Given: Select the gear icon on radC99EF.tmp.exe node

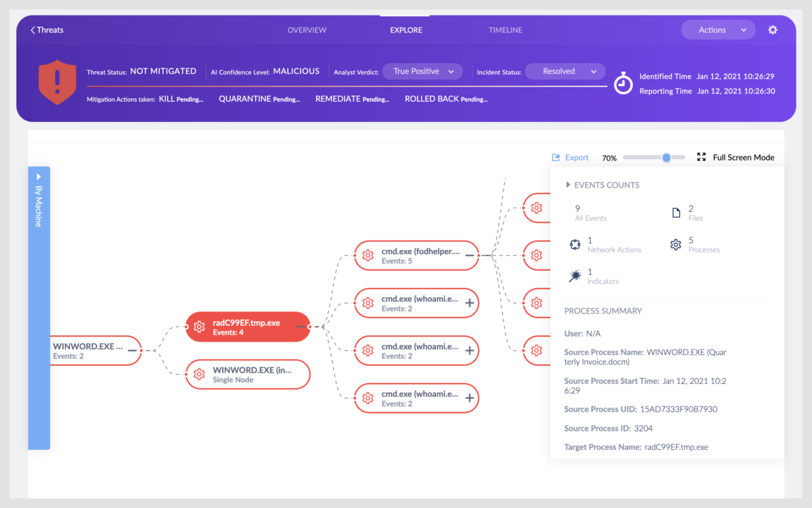Looking at the screenshot, I should [199, 327].
